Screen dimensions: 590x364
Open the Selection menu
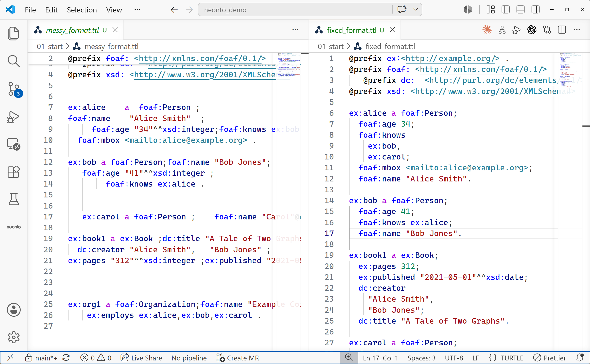(82, 10)
